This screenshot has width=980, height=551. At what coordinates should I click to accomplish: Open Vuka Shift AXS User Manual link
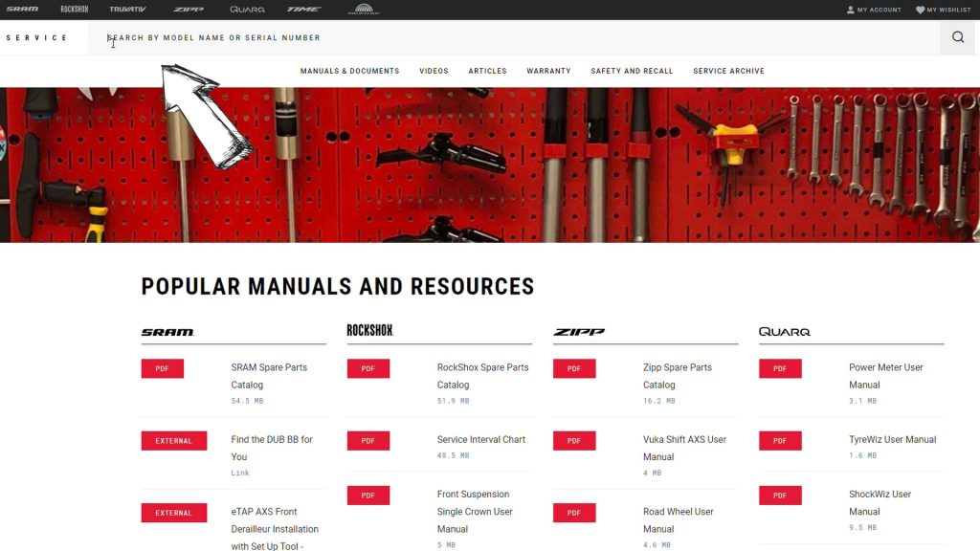[684, 448]
